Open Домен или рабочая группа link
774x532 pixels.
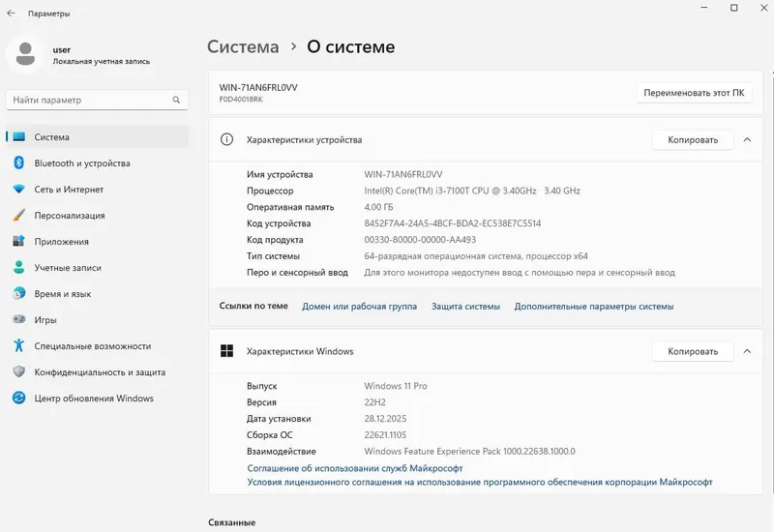click(x=359, y=306)
